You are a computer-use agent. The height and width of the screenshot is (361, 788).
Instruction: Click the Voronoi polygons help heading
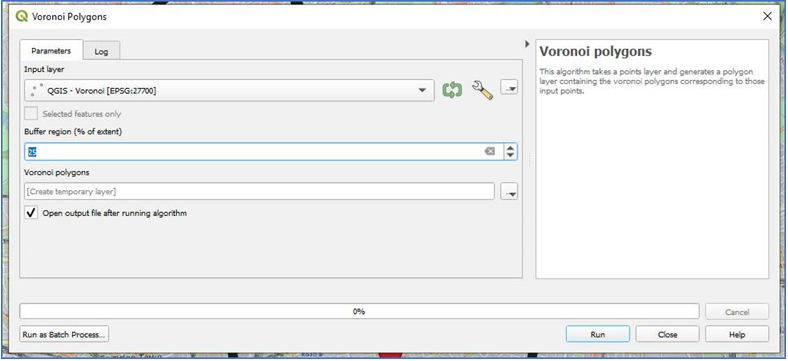pyautogui.click(x=596, y=51)
